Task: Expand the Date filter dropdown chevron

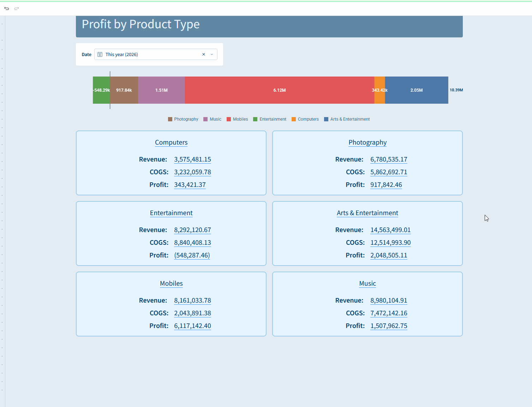Action: click(x=212, y=54)
